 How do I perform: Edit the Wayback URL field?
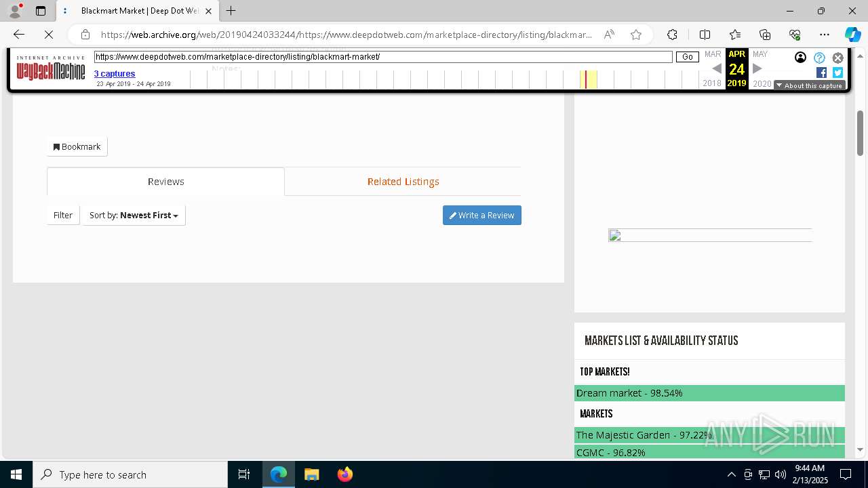[383, 57]
